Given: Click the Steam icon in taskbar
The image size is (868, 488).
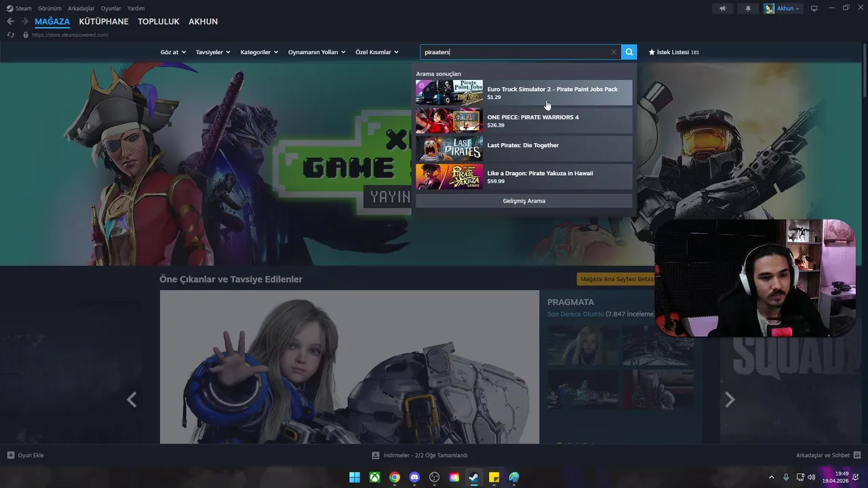Looking at the screenshot, I should [x=474, y=477].
